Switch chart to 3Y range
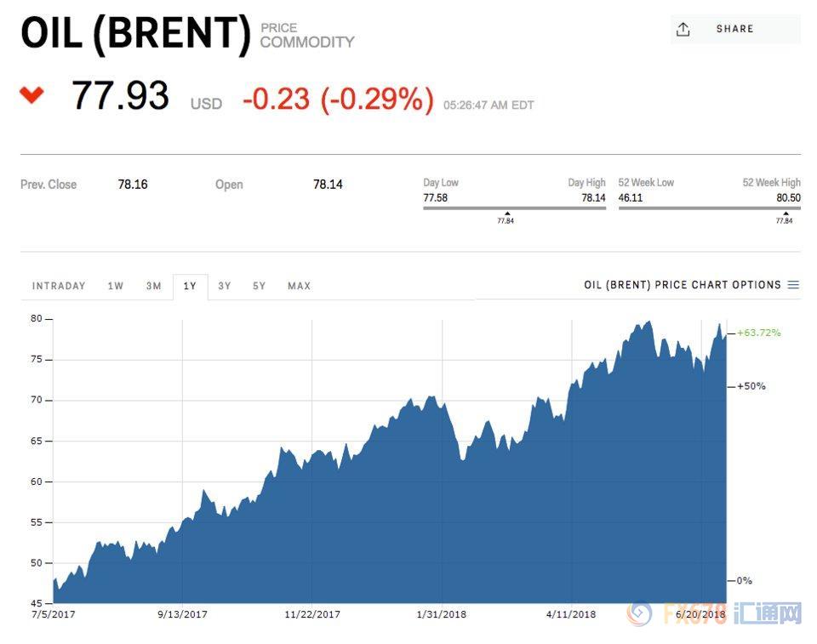This screenshot has width=817, height=644. point(225,286)
